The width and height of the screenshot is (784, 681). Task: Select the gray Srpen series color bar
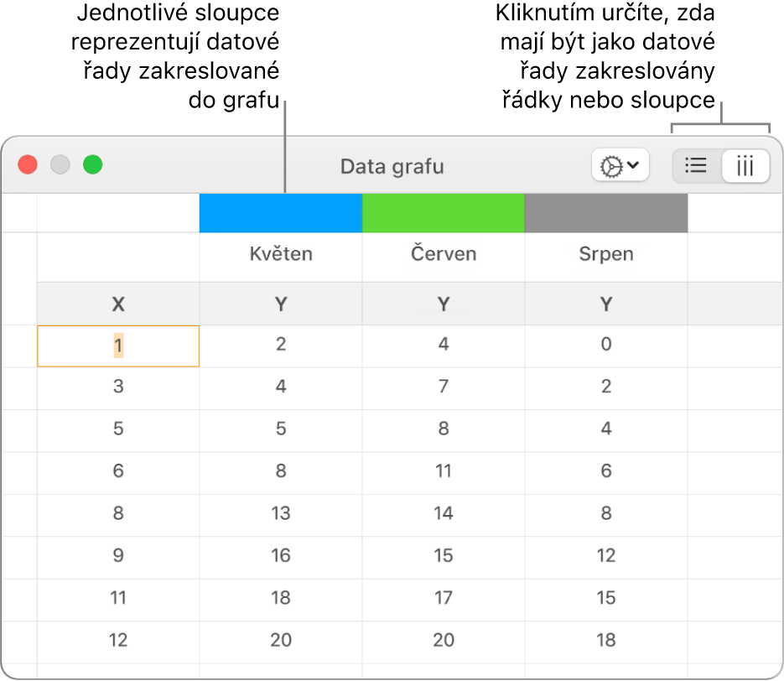606,213
